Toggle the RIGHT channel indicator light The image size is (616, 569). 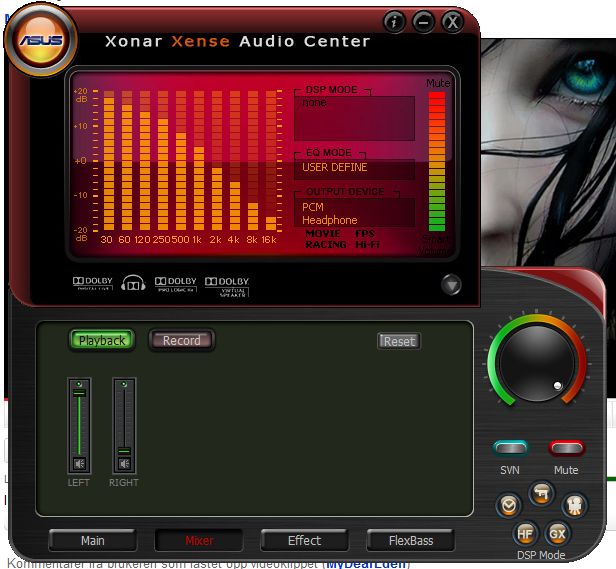[x=124, y=384]
